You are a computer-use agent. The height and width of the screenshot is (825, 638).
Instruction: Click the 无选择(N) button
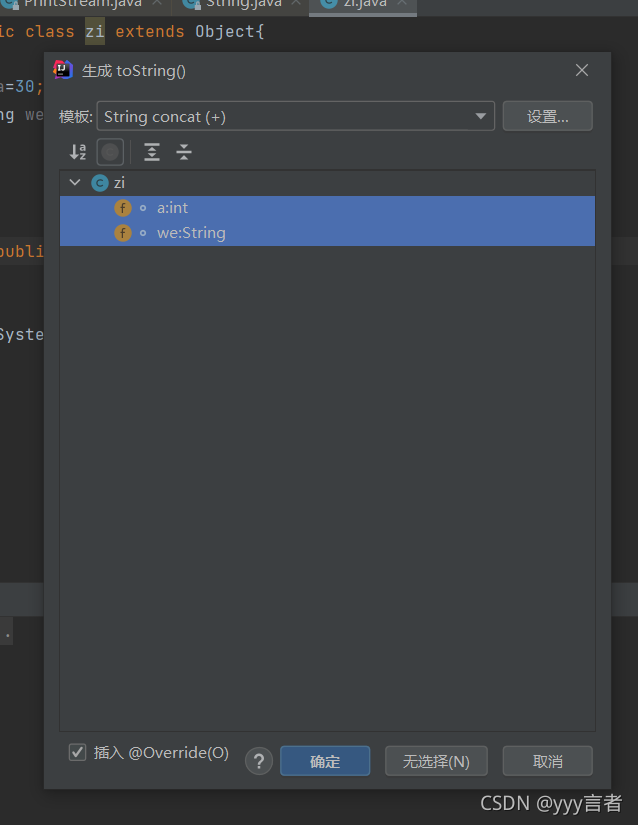436,761
